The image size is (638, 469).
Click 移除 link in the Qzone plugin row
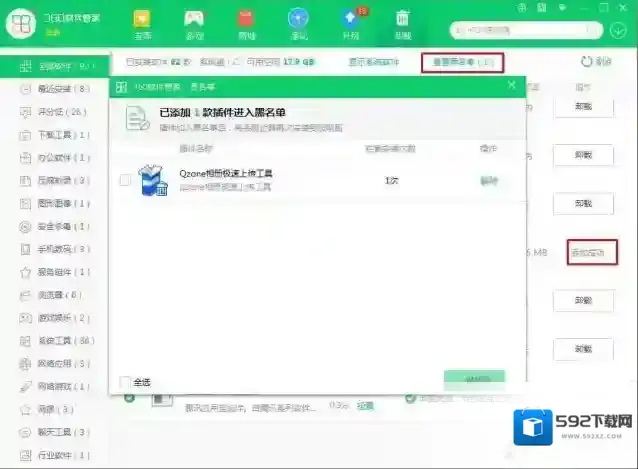pyautogui.click(x=488, y=181)
